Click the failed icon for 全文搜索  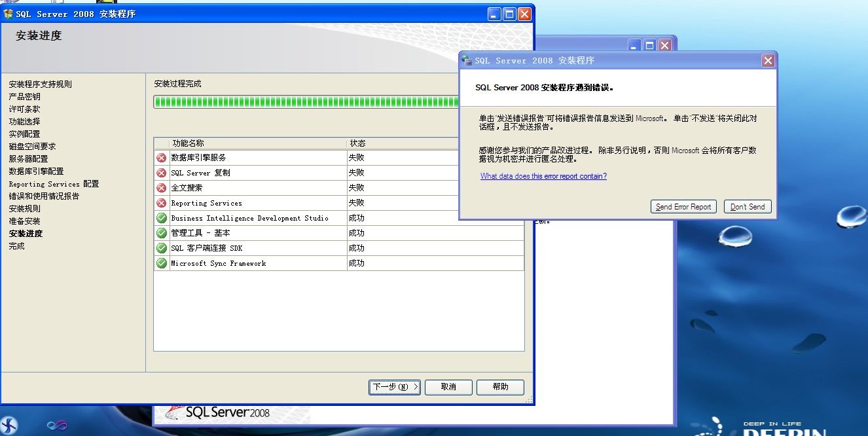point(162,188)
